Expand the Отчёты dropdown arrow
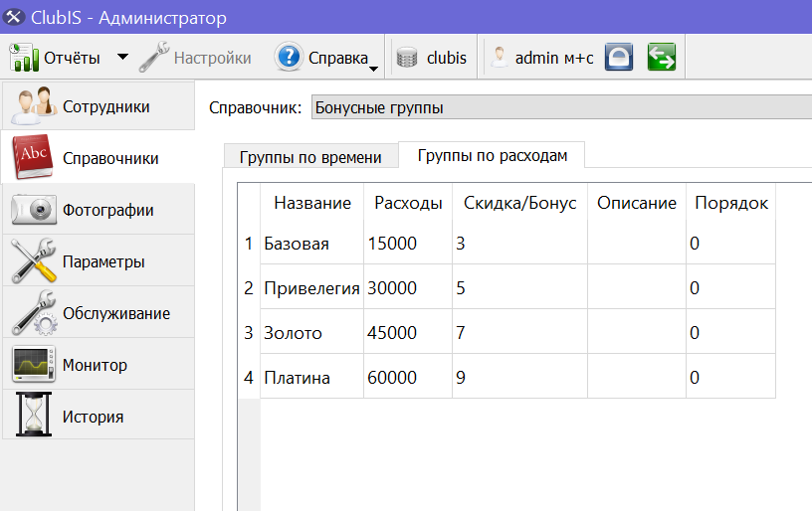 click(x=122, y=57)
